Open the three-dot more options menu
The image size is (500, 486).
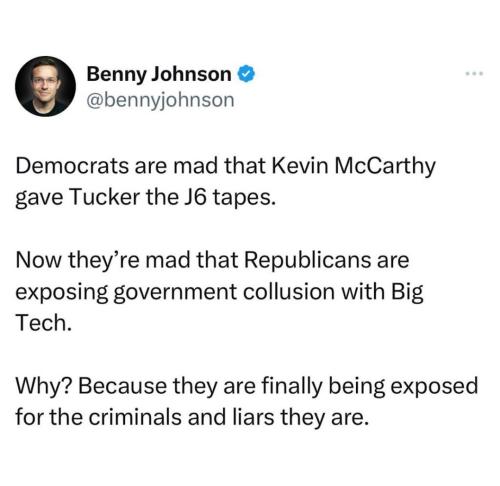click(x=475, y=74)
